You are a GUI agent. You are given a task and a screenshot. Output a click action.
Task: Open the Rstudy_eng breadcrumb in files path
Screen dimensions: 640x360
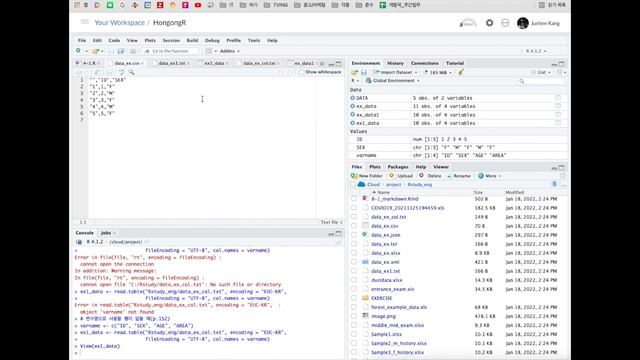coord(419,184)
